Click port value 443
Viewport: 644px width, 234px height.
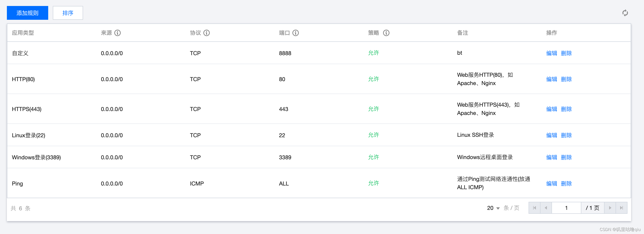point(283,109)
